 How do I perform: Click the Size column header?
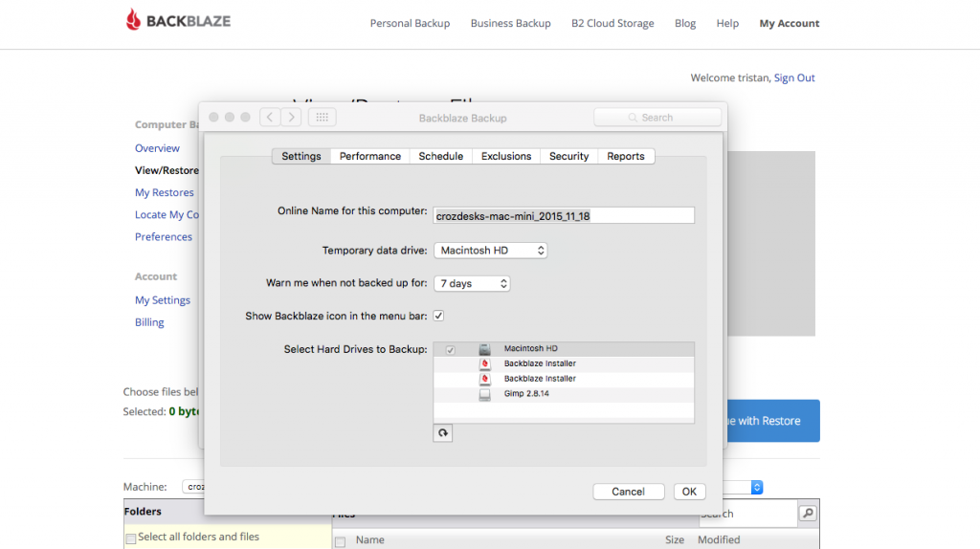tap(675, 539)
